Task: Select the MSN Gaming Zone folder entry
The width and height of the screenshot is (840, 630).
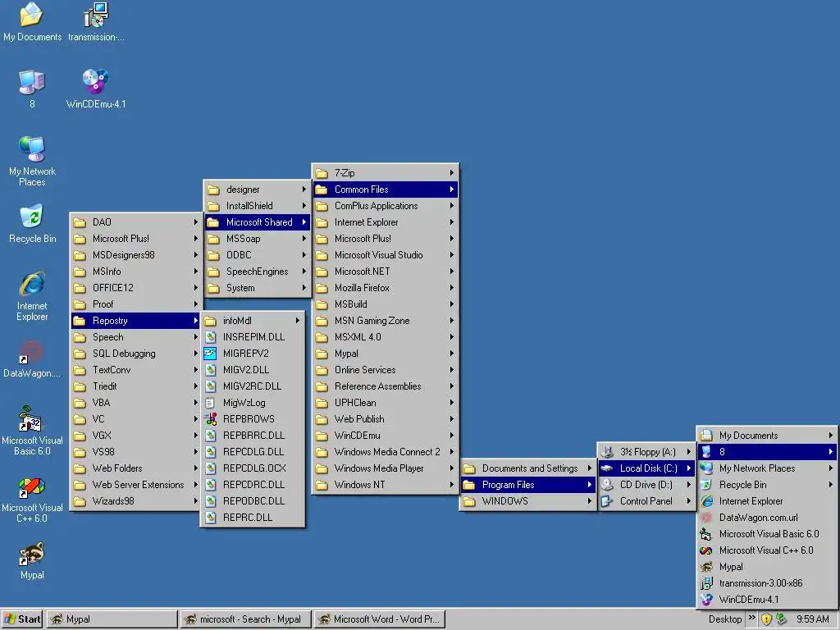Action: [x=385, y=321]
